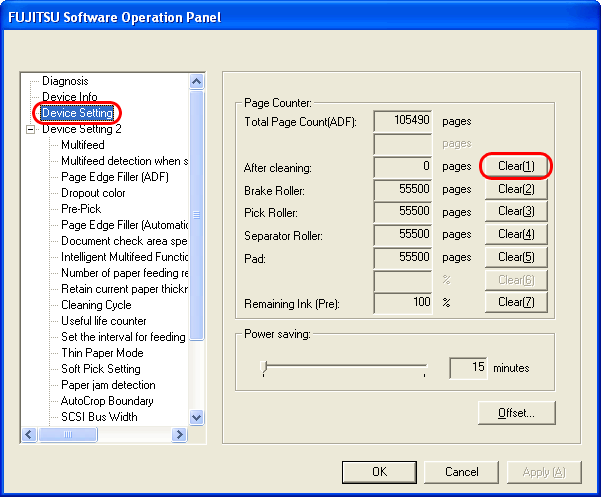Select Multifeed in the tree

(x=83, y=145)
